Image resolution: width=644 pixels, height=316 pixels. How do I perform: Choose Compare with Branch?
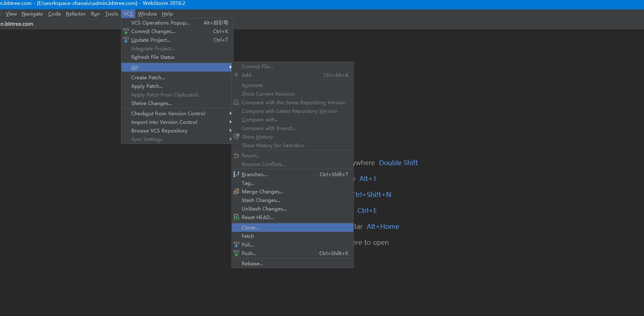[292, 128]
